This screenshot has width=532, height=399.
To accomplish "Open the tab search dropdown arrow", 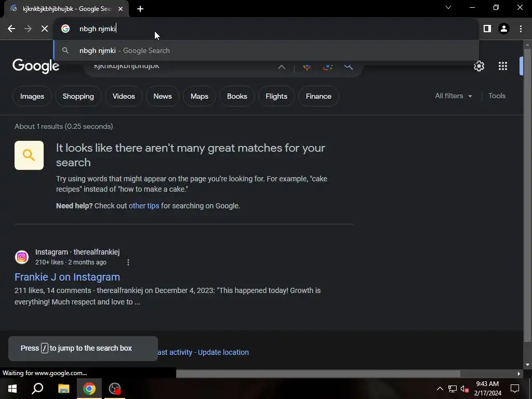I will point(448,7).
